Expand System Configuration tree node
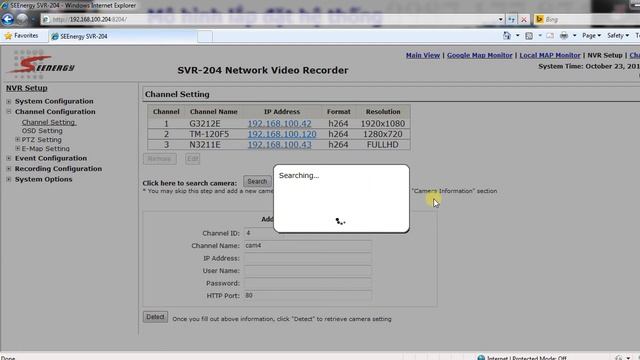 tap(9, 101)
